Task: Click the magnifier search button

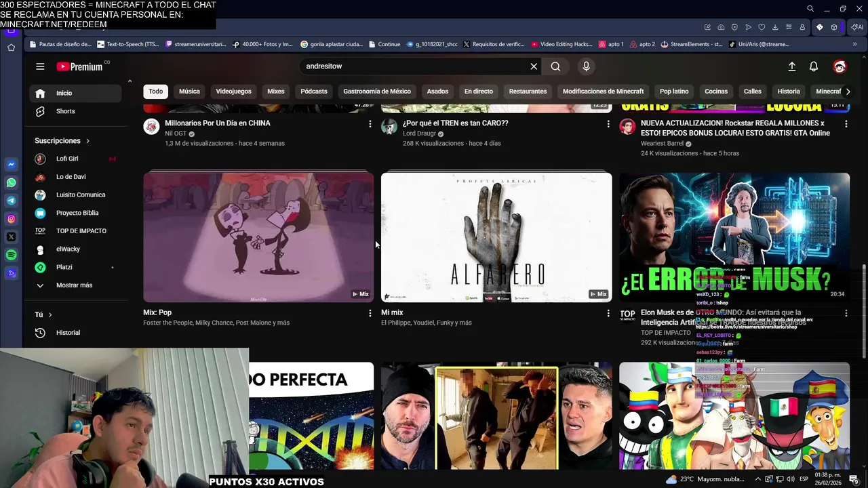Action: click(x=555, y=66)
